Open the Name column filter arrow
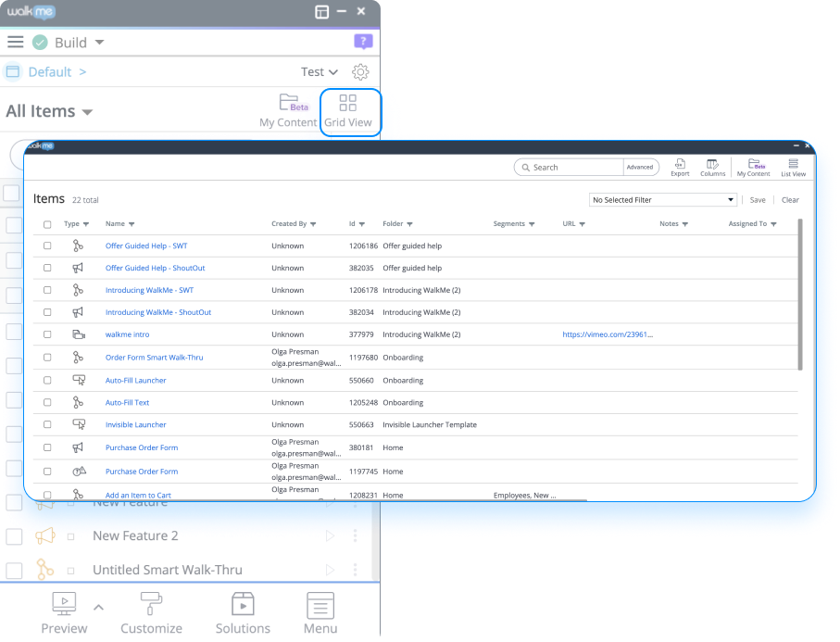Viewport: 840px width, 642px height. (132, 224)
